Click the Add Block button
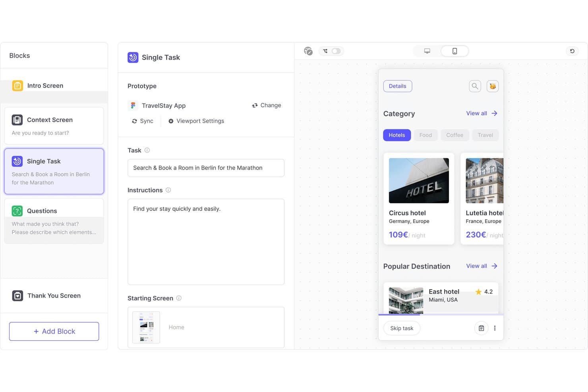Image resolution: width=588 pixels, height=392 pixels. (54, 331)
